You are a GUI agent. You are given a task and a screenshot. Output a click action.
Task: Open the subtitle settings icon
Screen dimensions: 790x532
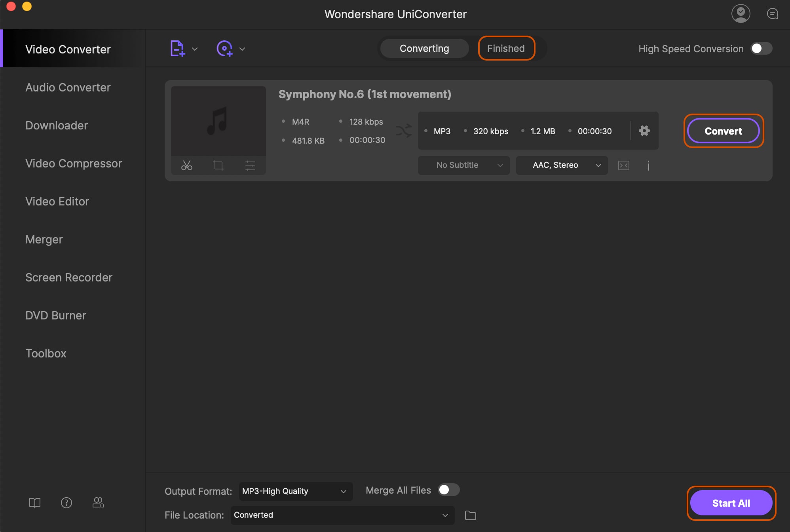tap(623, 165)
